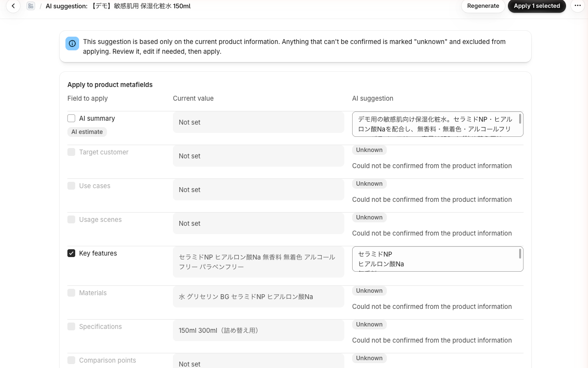Toggle the disabled Use cases checkbox

pos(71,186)
